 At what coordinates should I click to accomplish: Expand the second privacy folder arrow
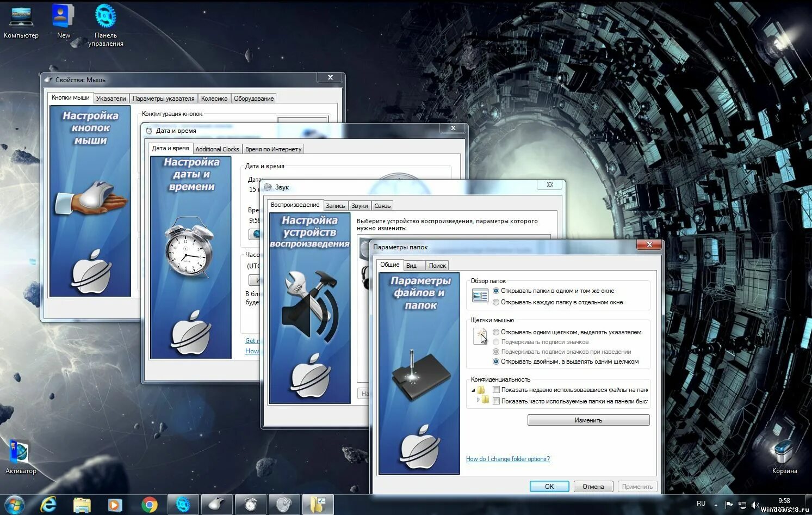[479, 401]
